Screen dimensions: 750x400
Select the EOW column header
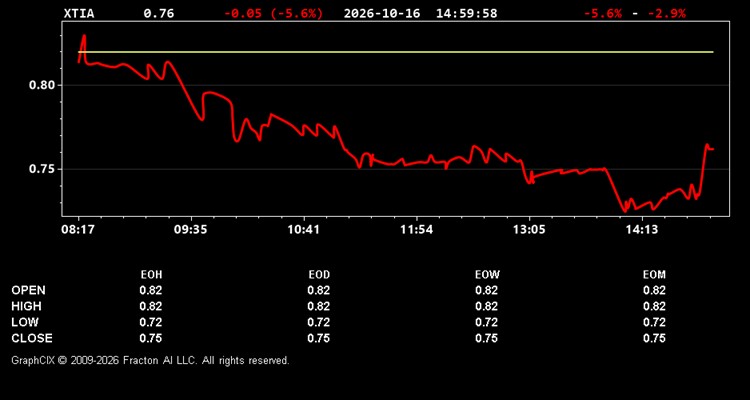487,275
